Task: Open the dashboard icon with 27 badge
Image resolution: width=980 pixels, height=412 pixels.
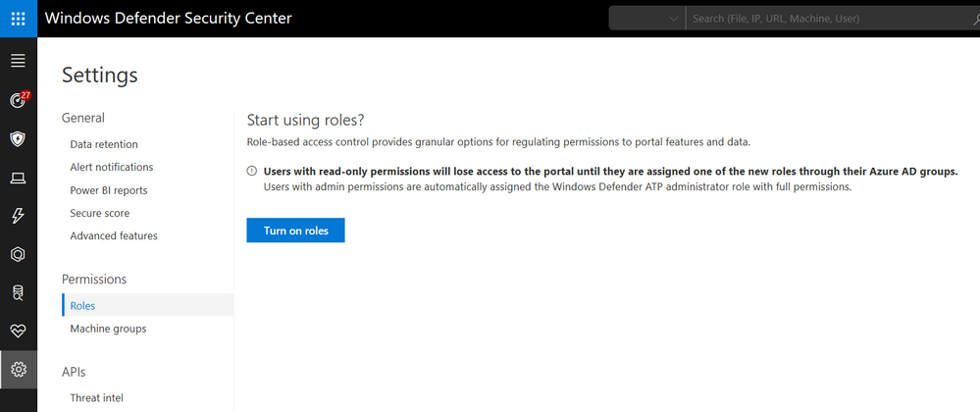Action: (x=18, y=100)
